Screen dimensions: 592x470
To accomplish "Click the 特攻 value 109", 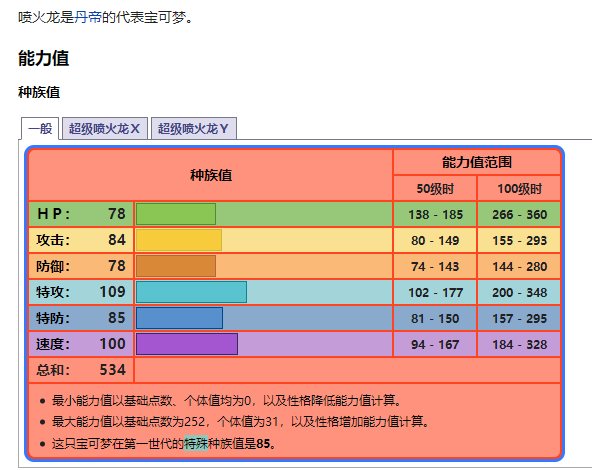I will coord(113,292).
